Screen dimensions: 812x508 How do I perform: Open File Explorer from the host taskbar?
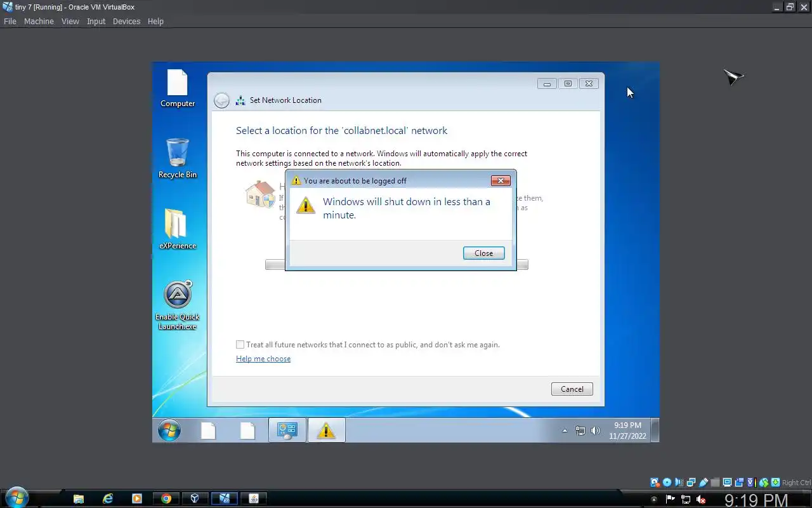tap(78, 498)
